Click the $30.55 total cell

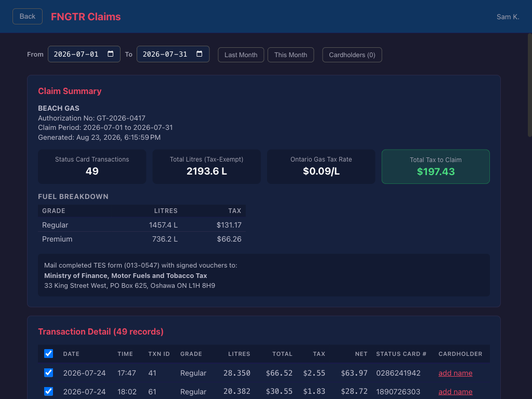[x=279, y=392]
